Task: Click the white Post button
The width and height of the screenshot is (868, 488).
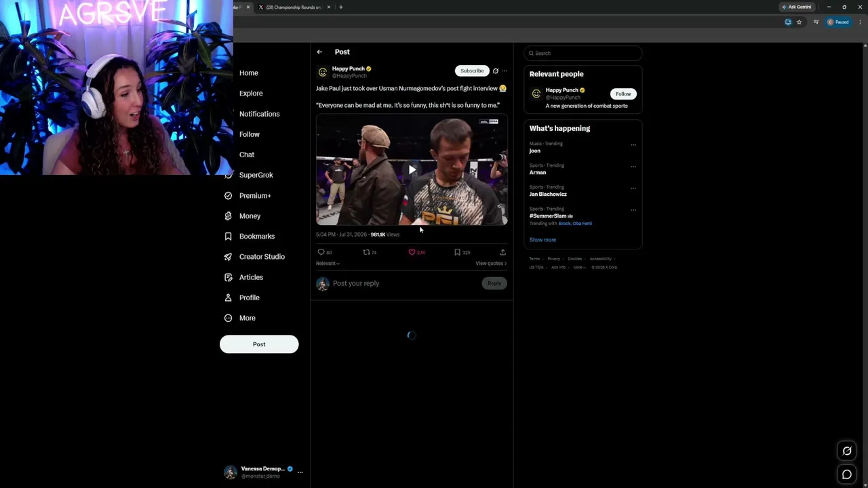Action: [x=259, y=344]
